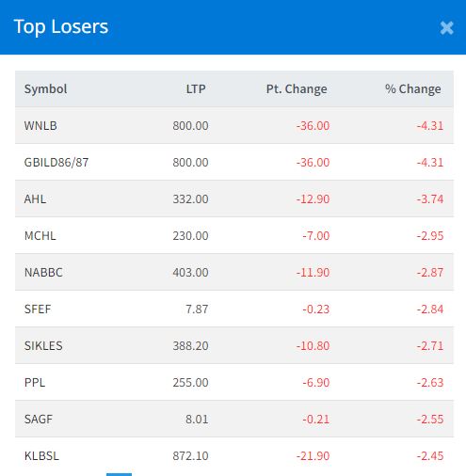
Task: Click the Top Losers title
Action: [61, 27]
